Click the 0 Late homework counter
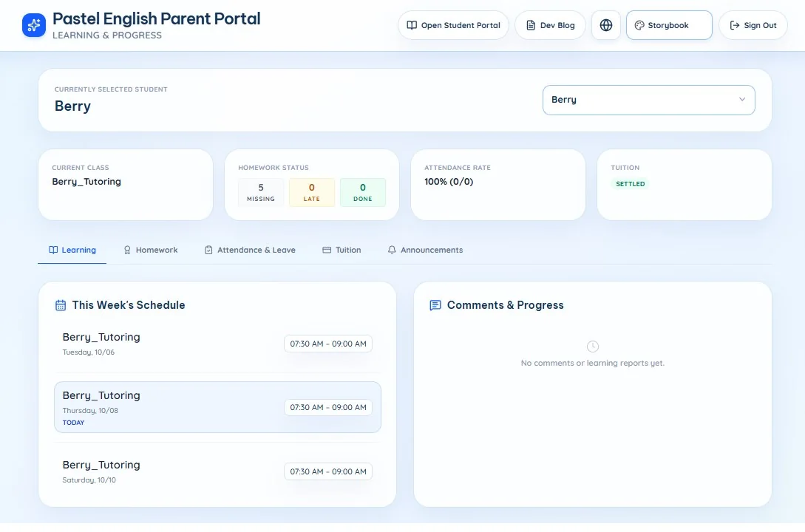This screenshot has height=532, width=805. [312, 192]
